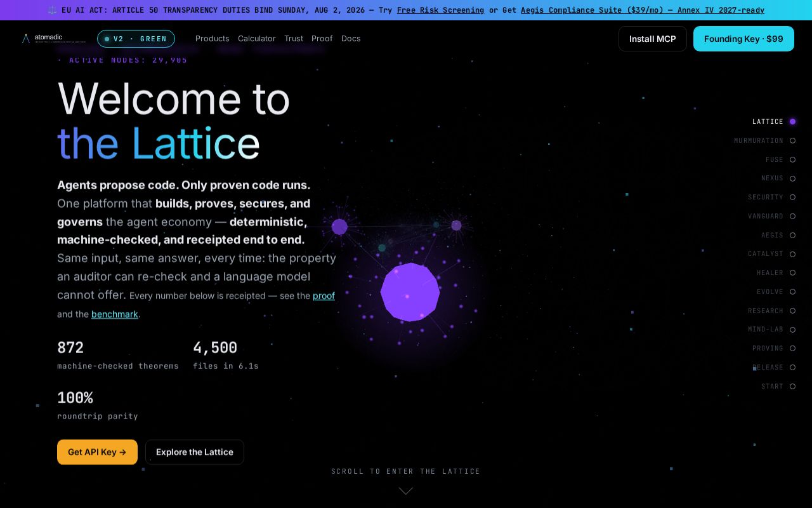The image size is (812, 508).
Task: Click the large purple lattice node
Action: click(410, 292)
